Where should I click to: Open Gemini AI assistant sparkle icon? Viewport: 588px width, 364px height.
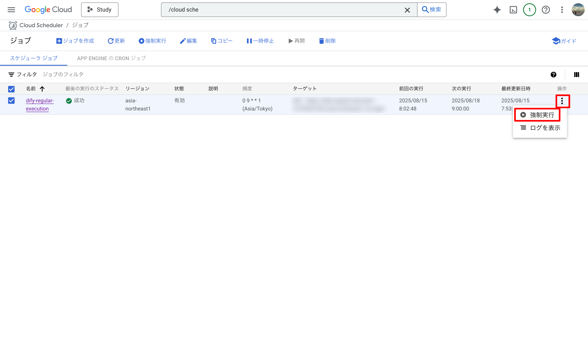pyautogui.click(x=497, y=10)
